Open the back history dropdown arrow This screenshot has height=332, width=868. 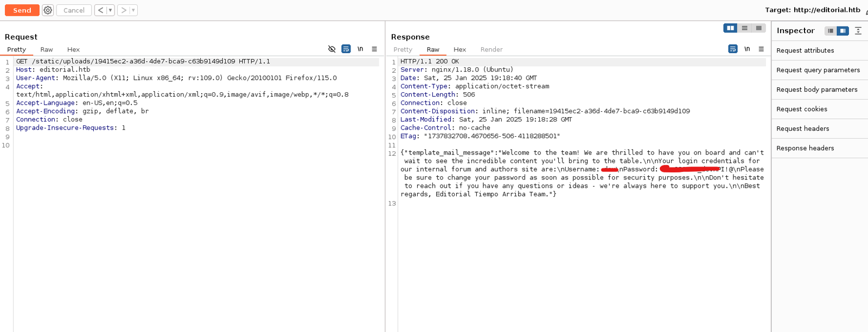click(110, 10)
